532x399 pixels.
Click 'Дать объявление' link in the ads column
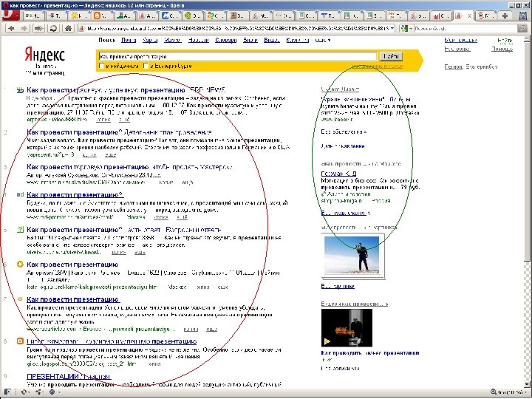point(343,146)
